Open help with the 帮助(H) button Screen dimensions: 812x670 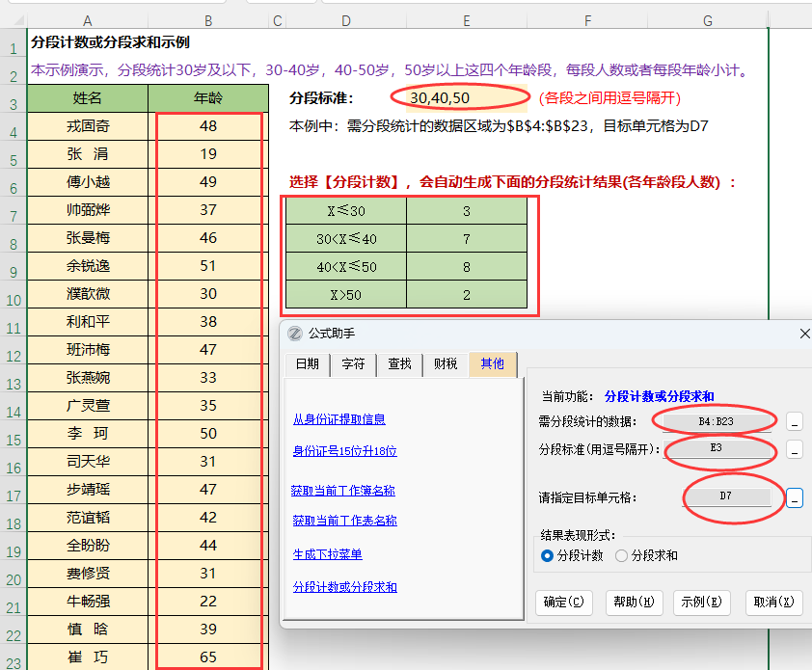tap(634, 602)
